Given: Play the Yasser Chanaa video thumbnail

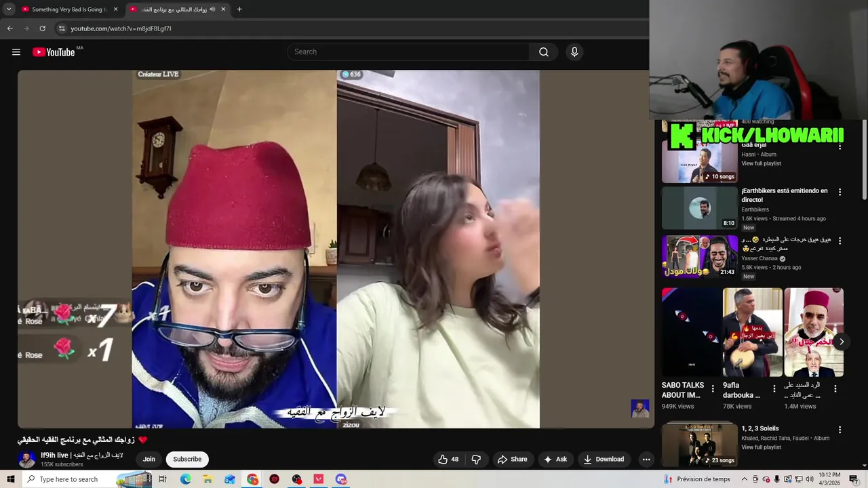Looking at the screenshot, I should [699, 256].
